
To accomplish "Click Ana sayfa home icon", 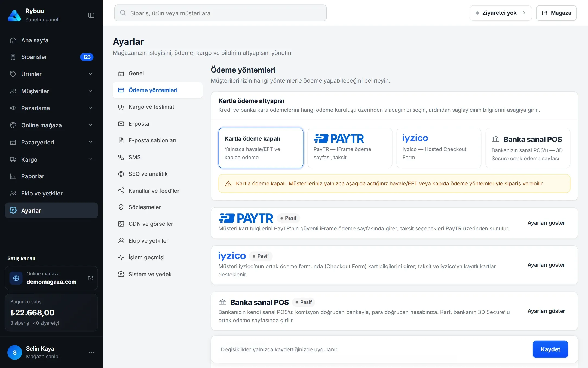I will pyautogui.click(x=13, y=40).
